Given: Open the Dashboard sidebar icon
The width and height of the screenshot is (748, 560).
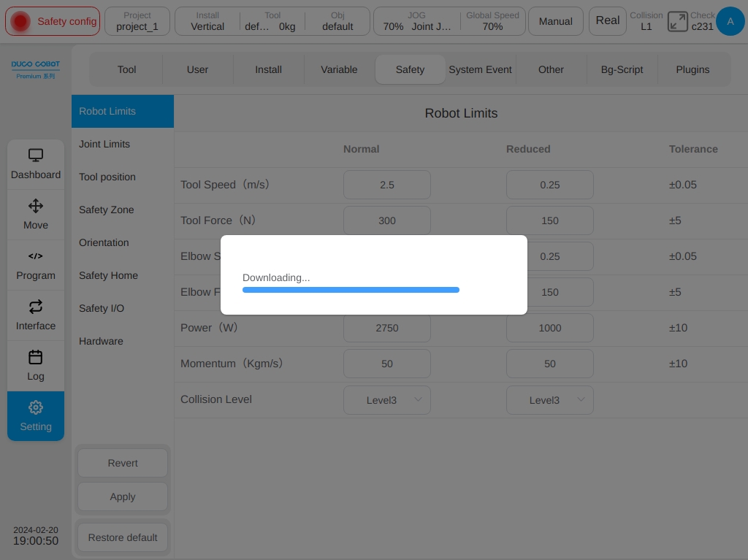Looking at the screenshot, I should pyautogui.click(x=36, y=164).
